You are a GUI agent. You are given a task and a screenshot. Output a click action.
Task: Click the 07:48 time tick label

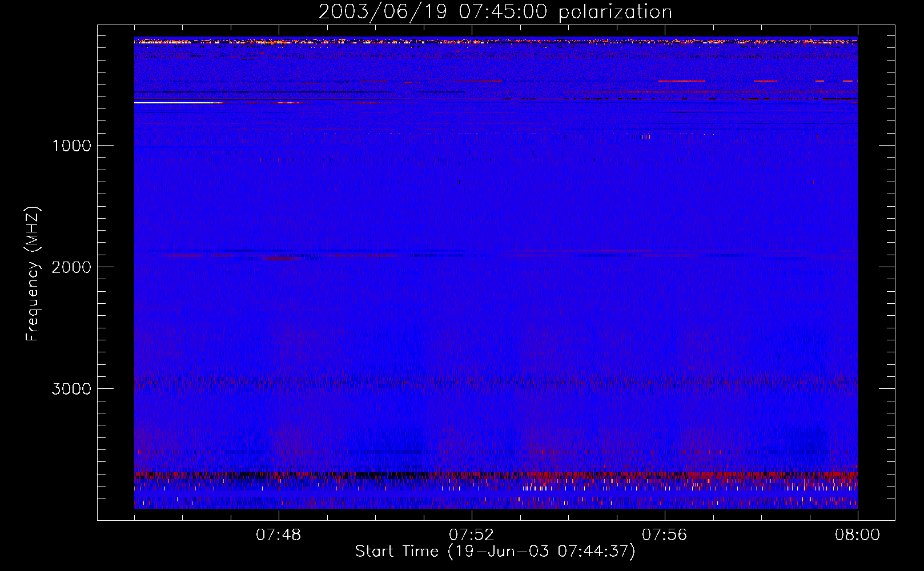(279, 535)
